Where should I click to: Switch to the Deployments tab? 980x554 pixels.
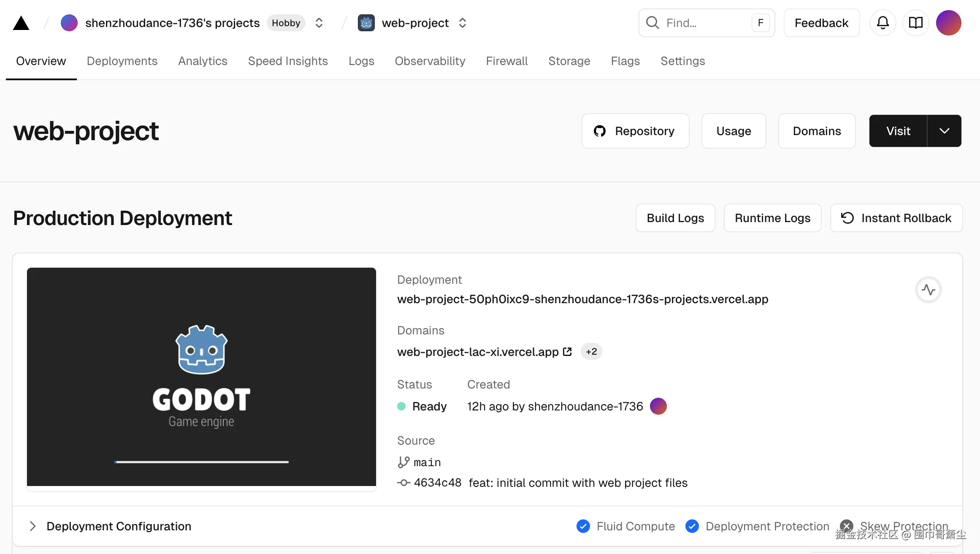122,61
